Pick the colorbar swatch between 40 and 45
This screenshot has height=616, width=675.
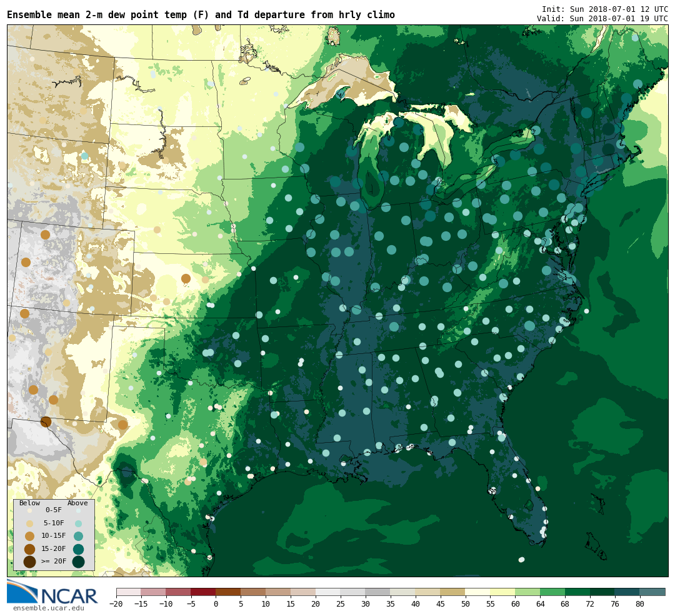tap(428, 592)
